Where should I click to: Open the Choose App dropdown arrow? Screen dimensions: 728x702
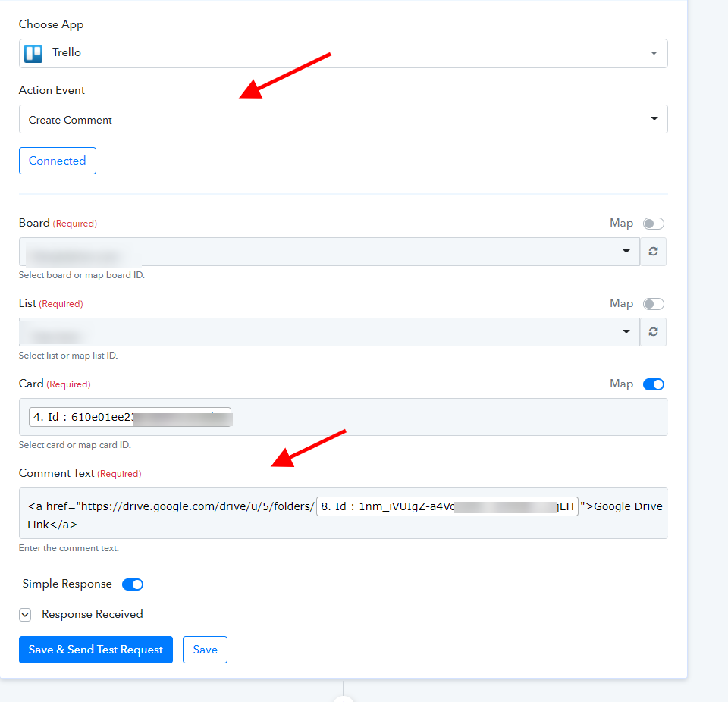(654, 53)
